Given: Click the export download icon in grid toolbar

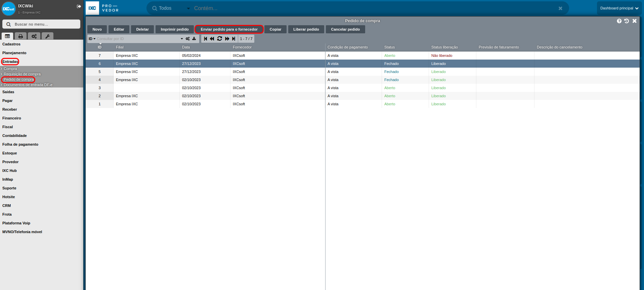Looking at the screenshot, I should point(194,39).
